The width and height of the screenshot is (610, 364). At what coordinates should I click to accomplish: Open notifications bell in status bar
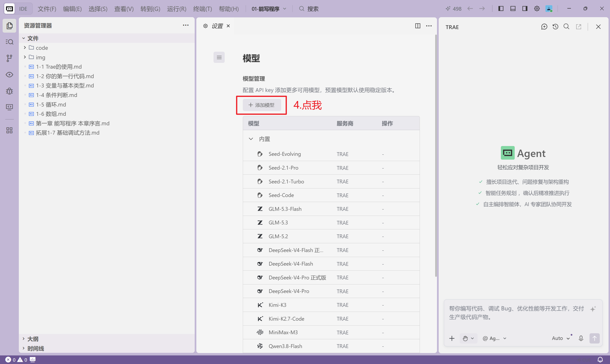[600, 359]
